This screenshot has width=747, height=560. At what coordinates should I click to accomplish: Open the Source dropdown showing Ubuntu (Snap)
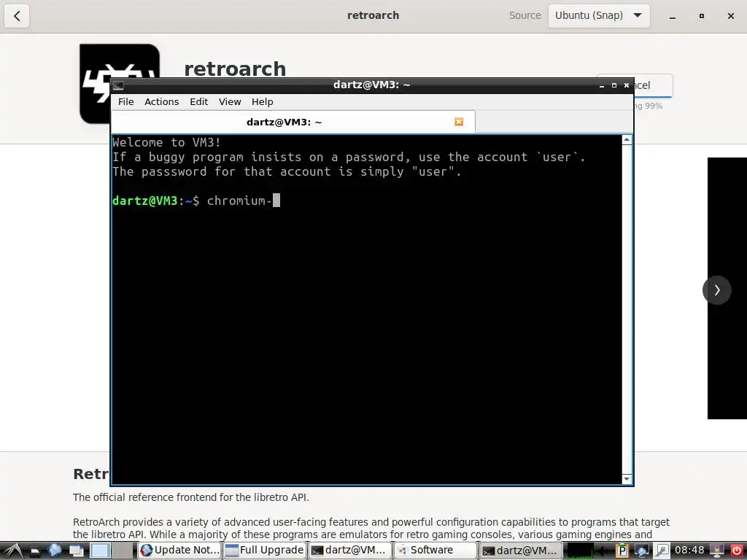point(598,16)
